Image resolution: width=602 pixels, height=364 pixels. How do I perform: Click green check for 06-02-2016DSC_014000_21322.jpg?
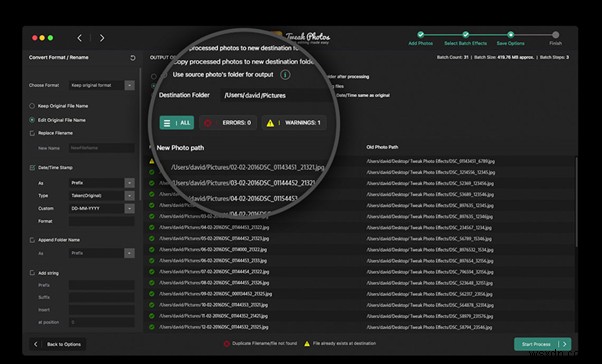click(x=152, y=250)
